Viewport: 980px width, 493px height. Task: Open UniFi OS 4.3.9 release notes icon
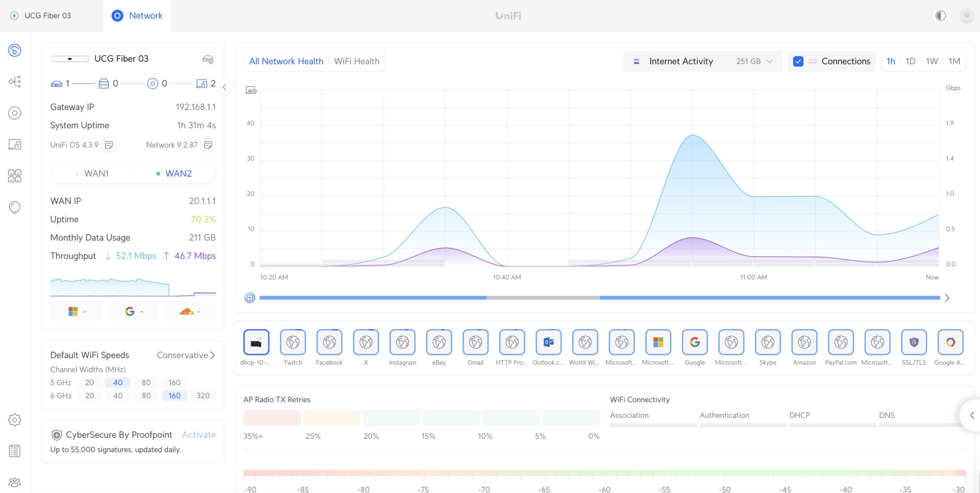109,145
